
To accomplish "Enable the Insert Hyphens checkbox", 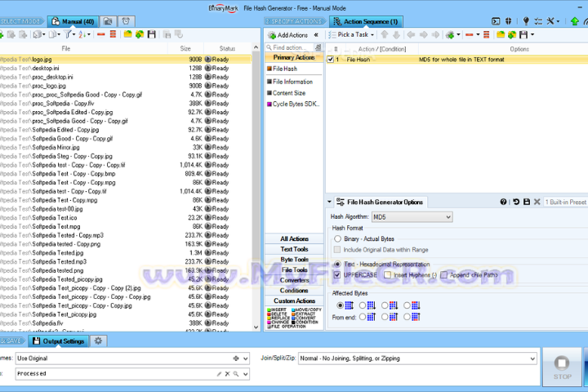I will point(387,275).
